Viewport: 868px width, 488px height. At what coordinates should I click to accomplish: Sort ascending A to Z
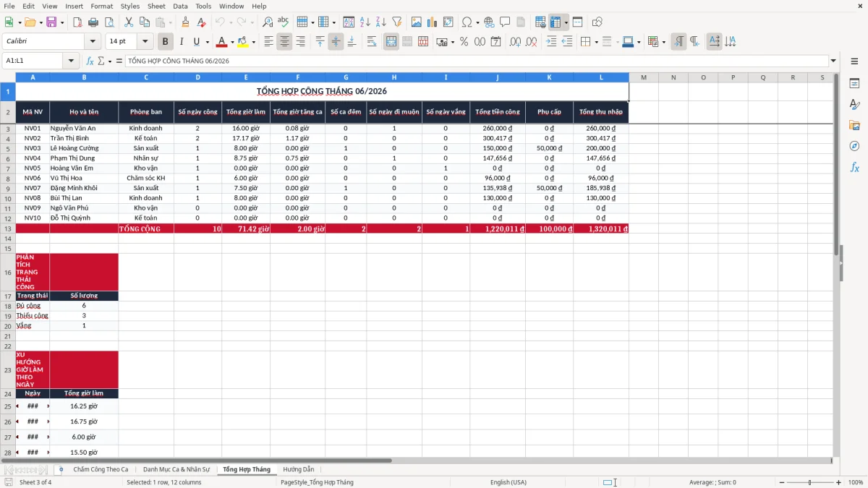point(365,22)
